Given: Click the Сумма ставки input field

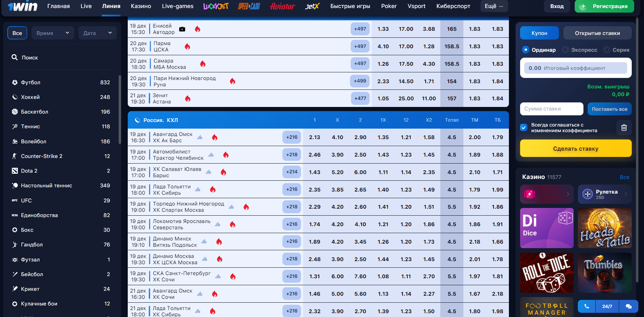Looking at the screenshot, I should tap(552, 109).
